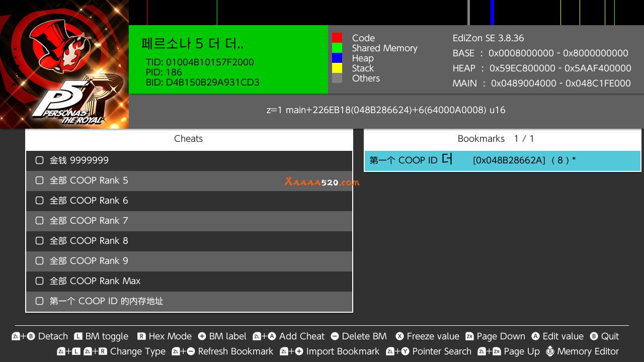Viewport: 644px width, 362px height.
Task: Click the ZR glyph for Page Down
Action: coord(469,336)
